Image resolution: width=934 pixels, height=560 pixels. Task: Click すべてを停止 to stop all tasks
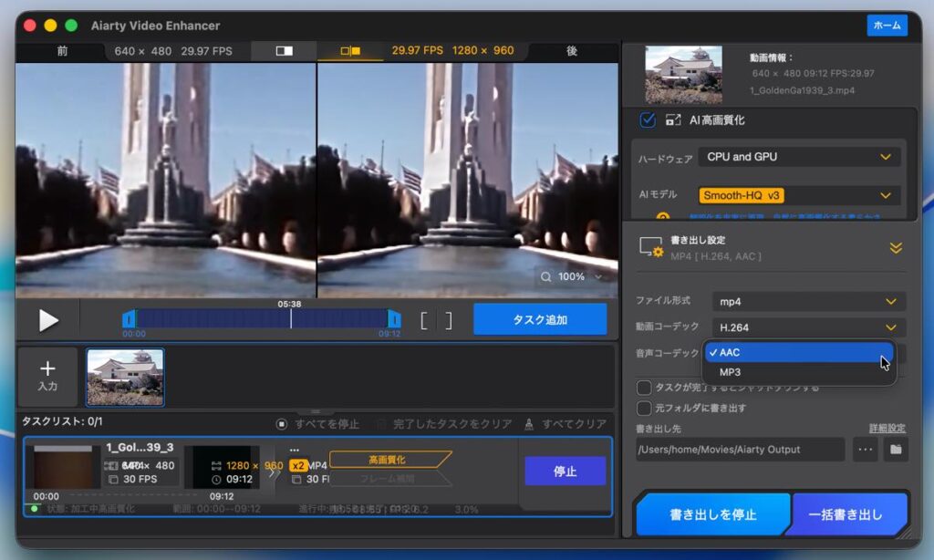(327, 424)
